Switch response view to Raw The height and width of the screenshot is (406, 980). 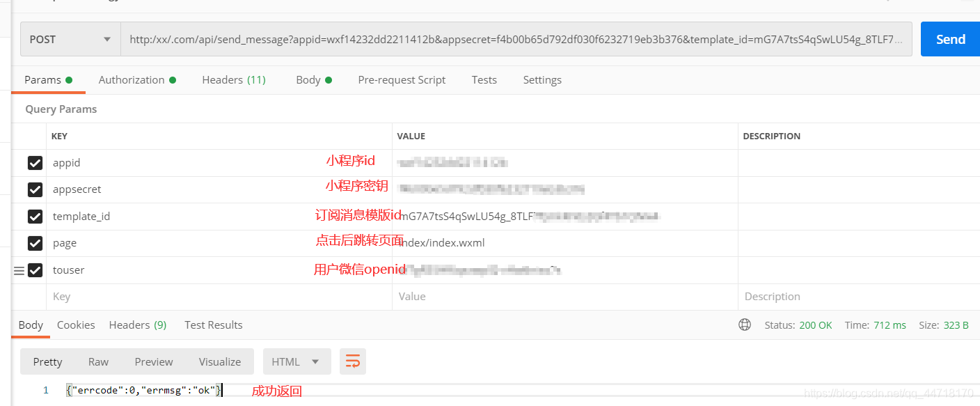click(x=98, y=361)
